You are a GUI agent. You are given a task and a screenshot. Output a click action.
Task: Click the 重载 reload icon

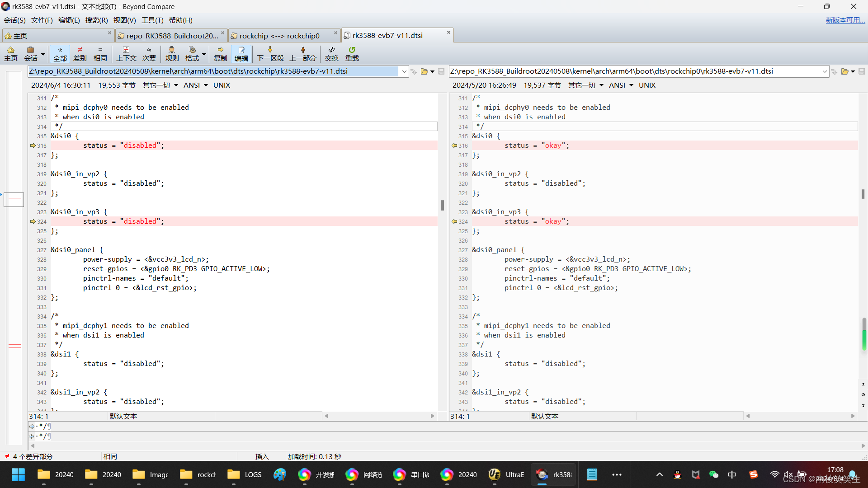click(352, 53)
